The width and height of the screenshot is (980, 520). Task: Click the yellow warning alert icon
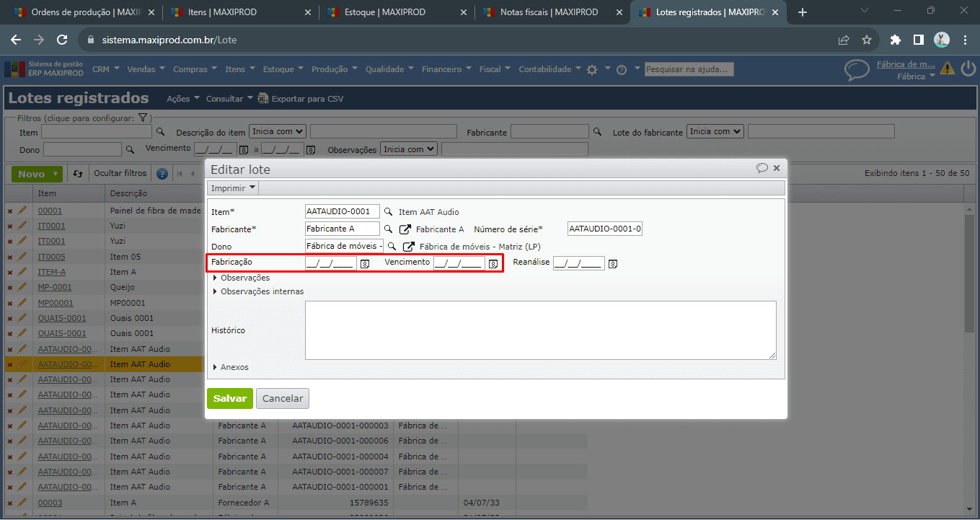(948, 69)
